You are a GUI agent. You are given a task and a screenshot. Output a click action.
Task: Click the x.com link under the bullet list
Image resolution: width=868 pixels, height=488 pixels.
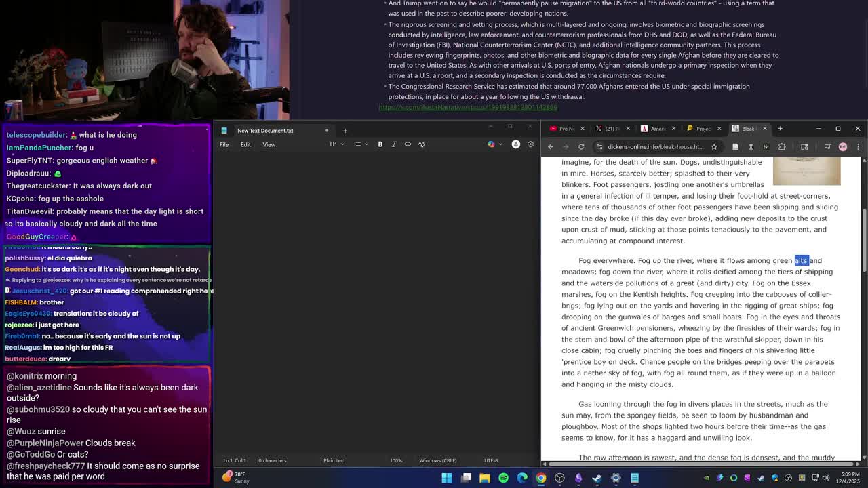[x=468, y=107]
